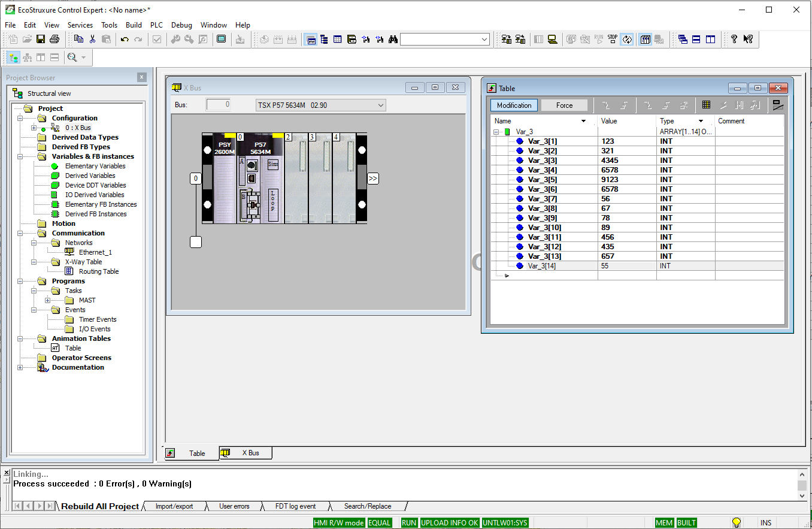Toggle the structural view browser icon
The height and width of the screenshot is (529, 812).
click(13, 58)
